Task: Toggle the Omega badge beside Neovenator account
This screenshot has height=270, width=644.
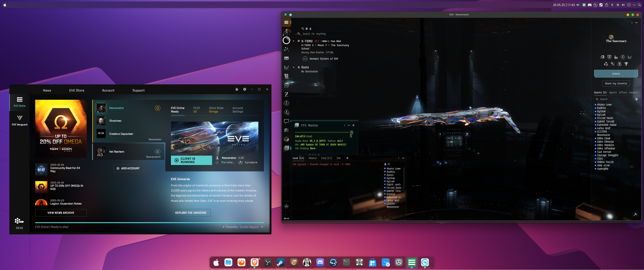Action: pyautogui.click(x=157, y=108)
